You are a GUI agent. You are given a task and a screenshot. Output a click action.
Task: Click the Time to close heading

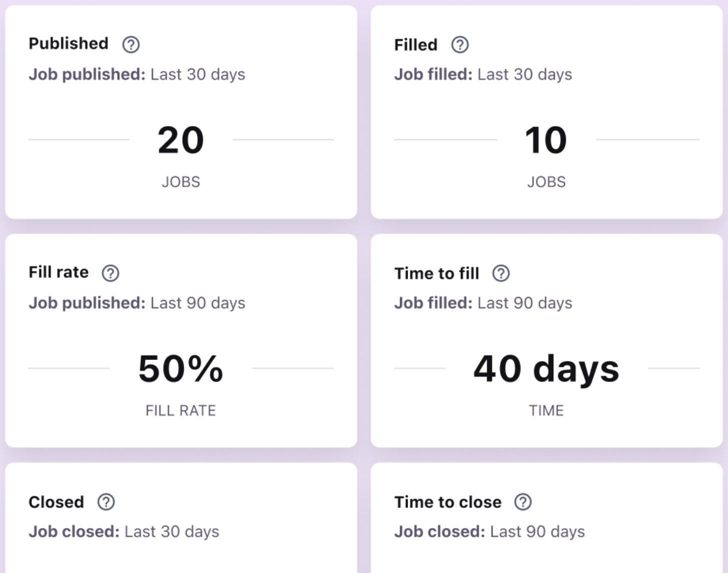click(x=447, y=502)
